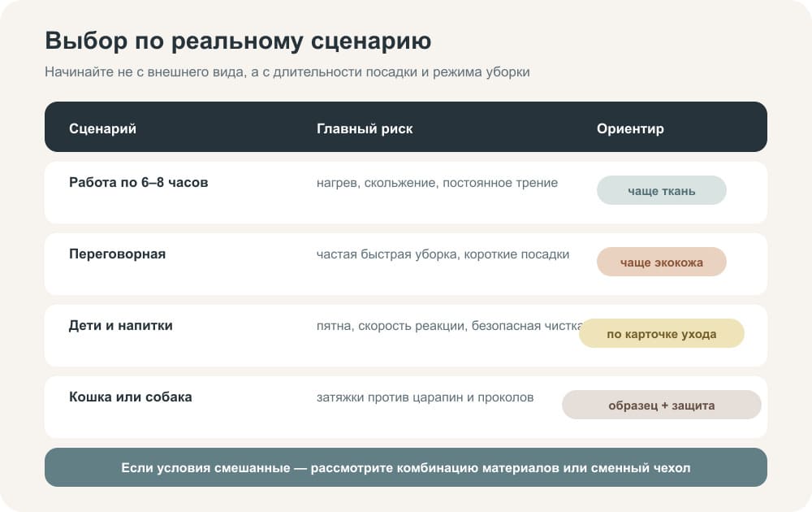Select the "Кошка или собака" row title
Image resolution: width=812 pixels, height=512 pixels.
[131, 397]
